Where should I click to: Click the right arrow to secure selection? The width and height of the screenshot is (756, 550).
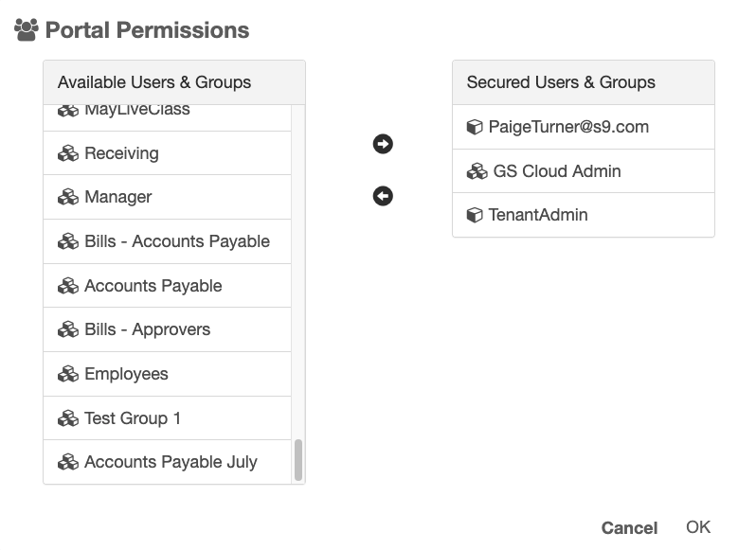(383, 144)
